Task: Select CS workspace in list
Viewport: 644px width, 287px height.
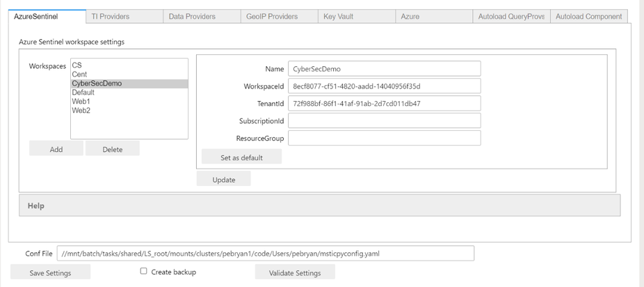Action: click(129, 65)
